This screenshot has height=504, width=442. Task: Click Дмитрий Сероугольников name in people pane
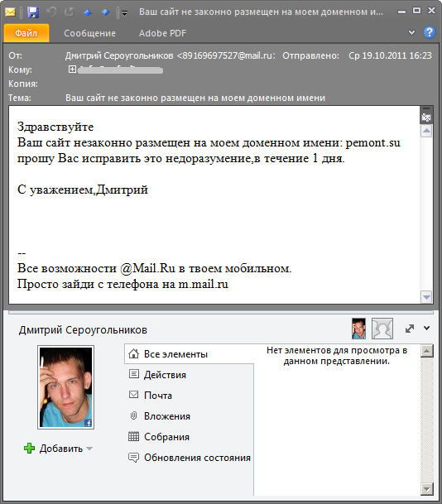[x=83, y=329]
